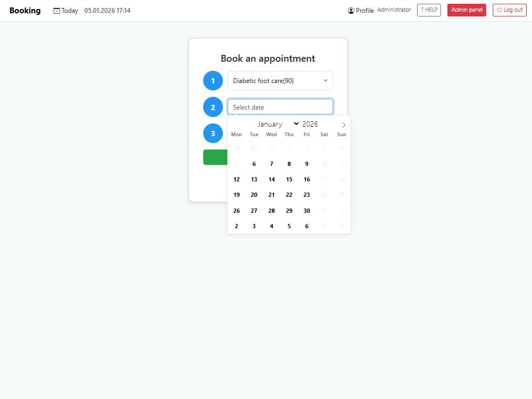Select January 19 in calendar
The height and width of the screenshot is (399, 532).
click(237, 195)
